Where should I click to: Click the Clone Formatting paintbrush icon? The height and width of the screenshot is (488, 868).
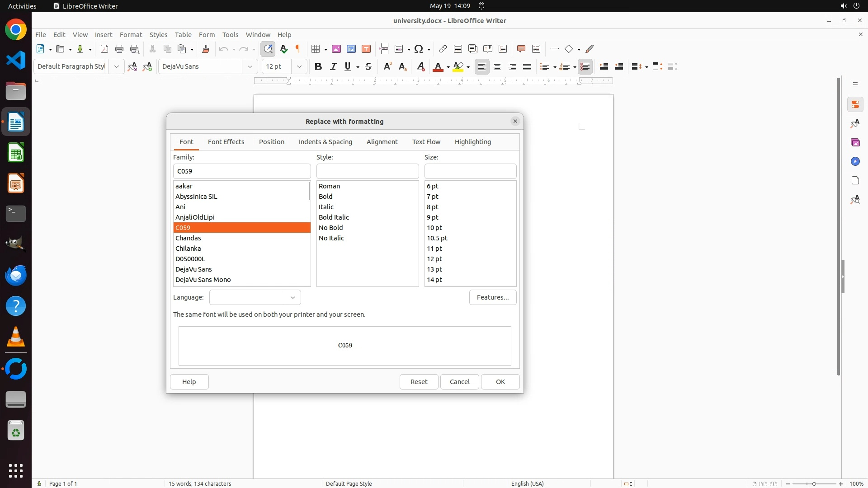206,49
